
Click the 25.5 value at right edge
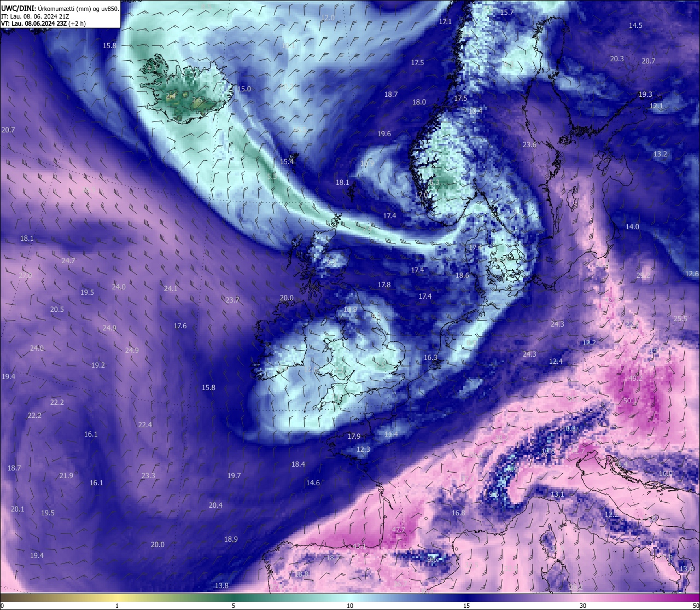[680, 318]
